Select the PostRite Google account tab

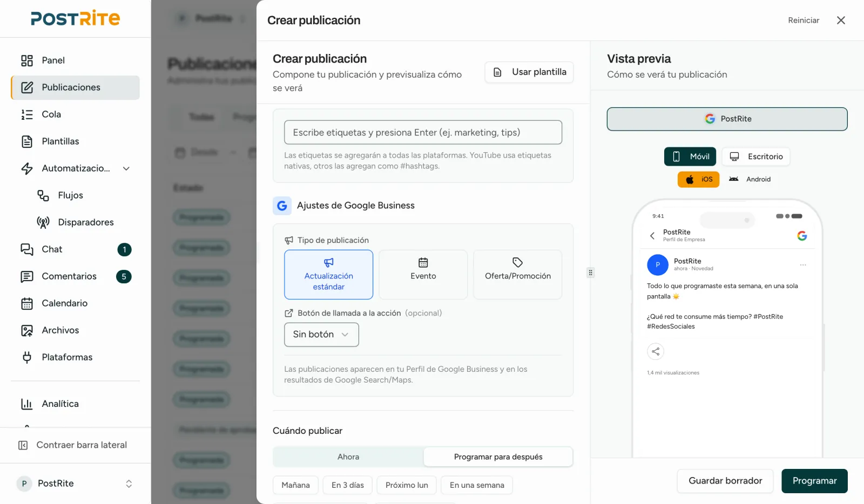pos(727,119)
